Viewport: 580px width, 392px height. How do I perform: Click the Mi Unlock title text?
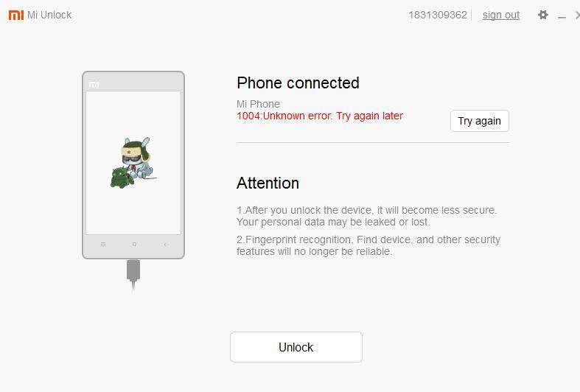pyautogui.click(x=49, y=15)
